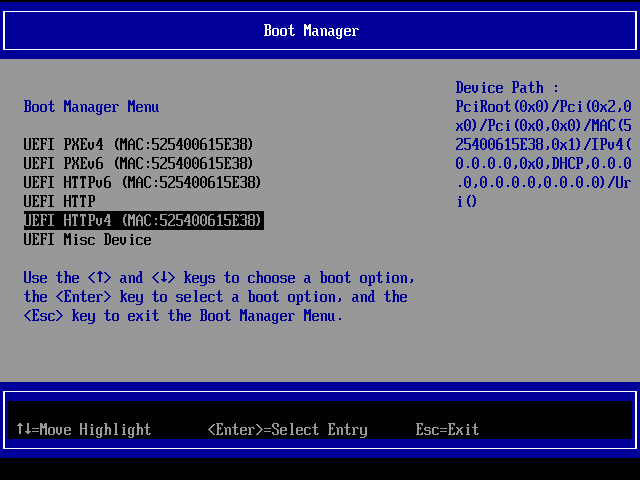
Task: Click the Boot Manager title text
Action: [x=311, y=31]
